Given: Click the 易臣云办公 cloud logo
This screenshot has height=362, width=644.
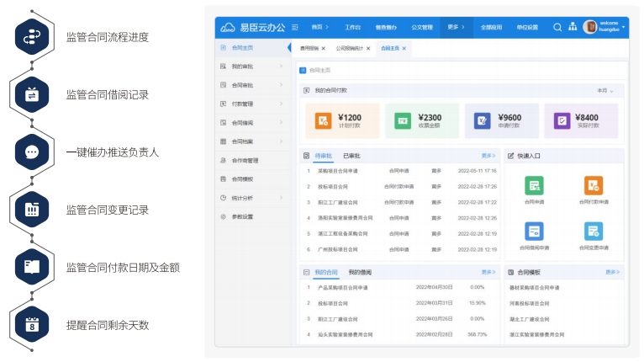Looking at the screenshot, I should (x=228, y=28).
